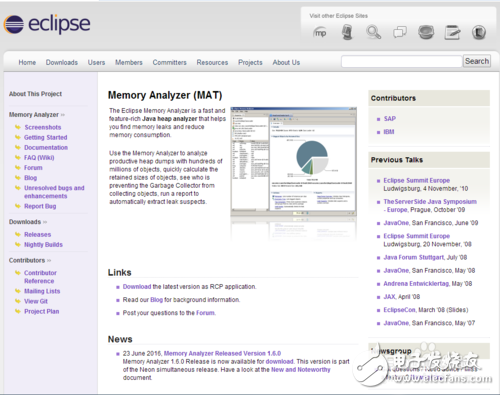Open the Eclipse Summit Europe 2008 talk
This screenshot has height=395, width=500.
[x=417, y=236]
